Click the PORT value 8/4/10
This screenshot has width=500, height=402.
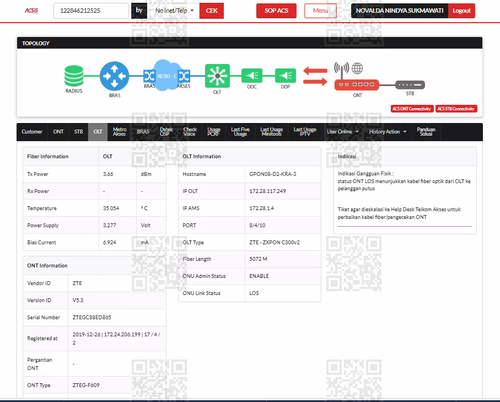257,225
